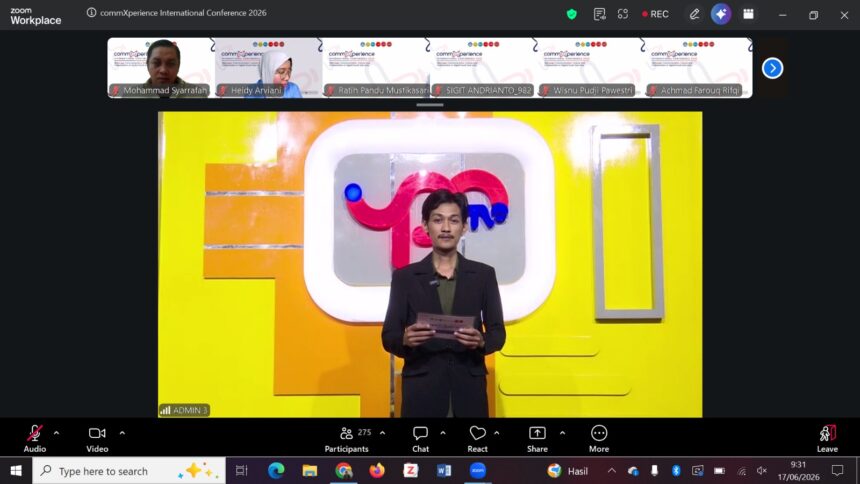
Task: Expand the Participants options caret
Action: 382,433
